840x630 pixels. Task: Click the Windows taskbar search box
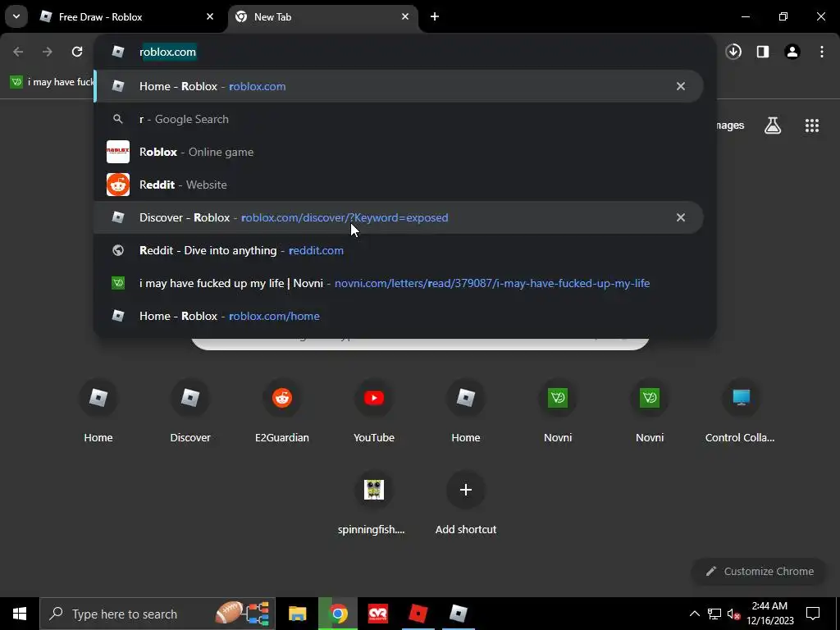157,614
